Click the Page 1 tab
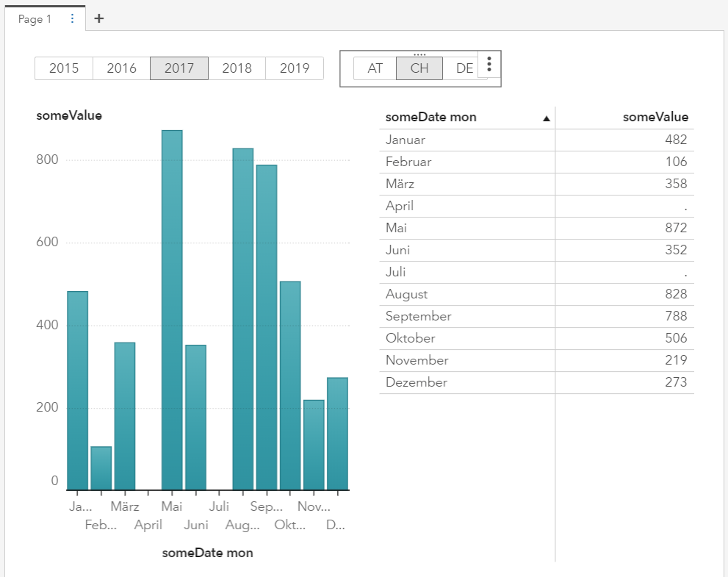Screen dimensions: 728x577 coord(35,19)
